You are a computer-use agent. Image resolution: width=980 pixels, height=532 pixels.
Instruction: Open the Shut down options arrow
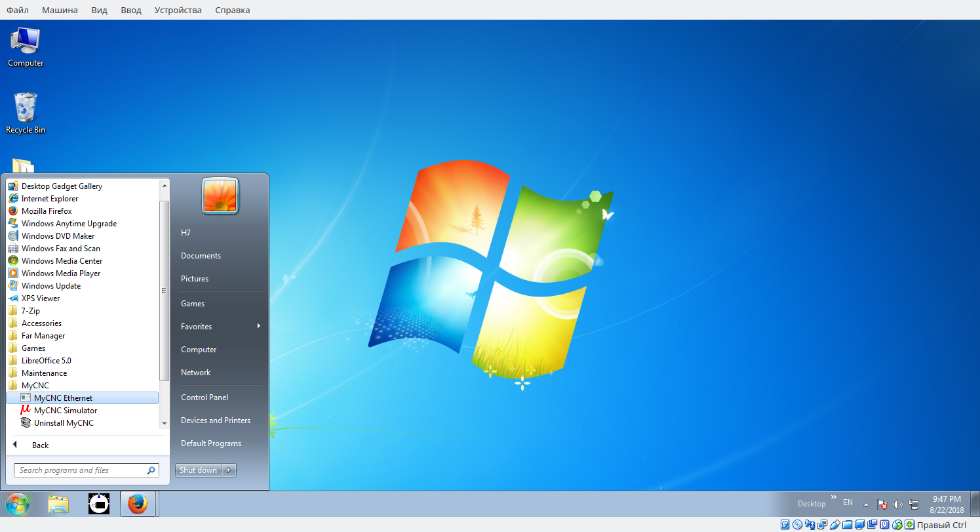coord(229,470)
